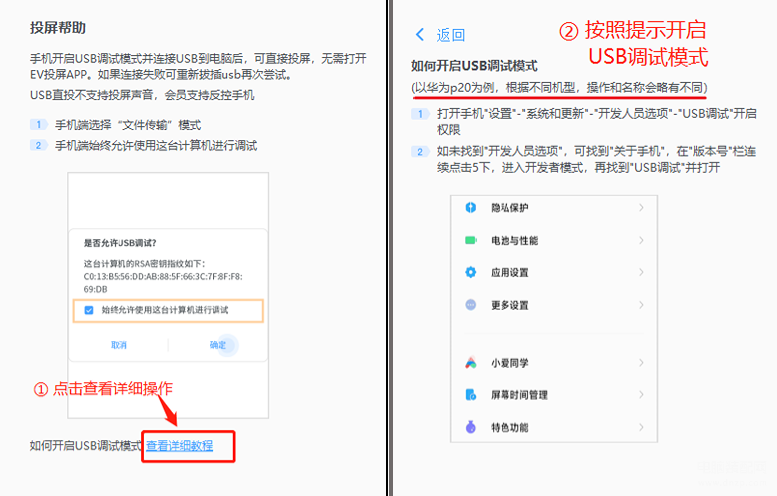This screenshot has width=777, height=496.
Task: Select the 小爱同学 label in the list
Action: coord(510,363)
